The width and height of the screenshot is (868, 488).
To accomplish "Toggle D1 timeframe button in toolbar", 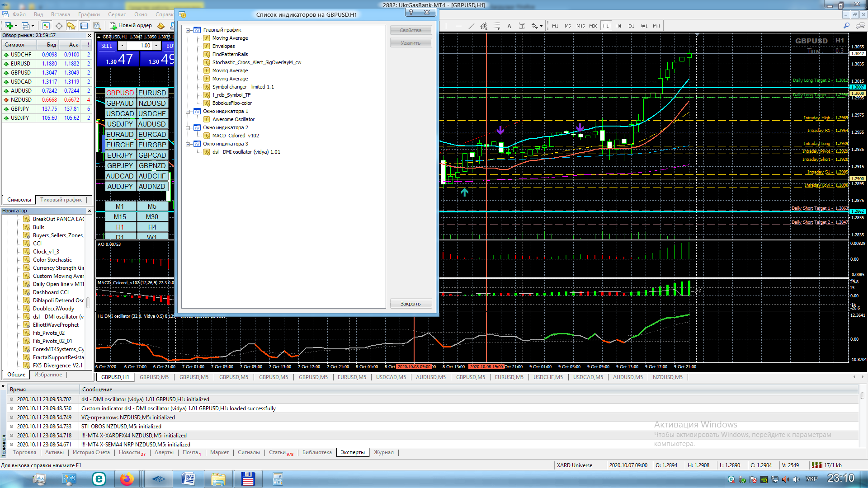I will 631,26.
